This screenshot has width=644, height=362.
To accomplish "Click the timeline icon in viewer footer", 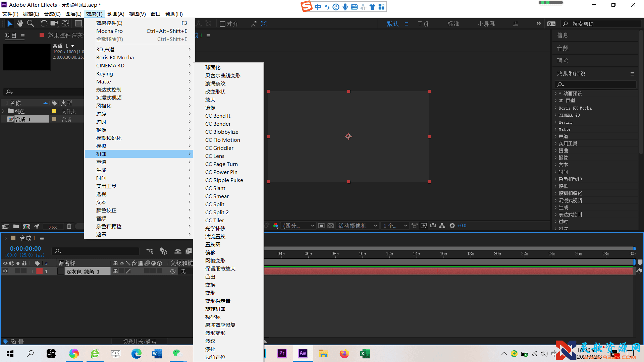I will coord(433,226).
